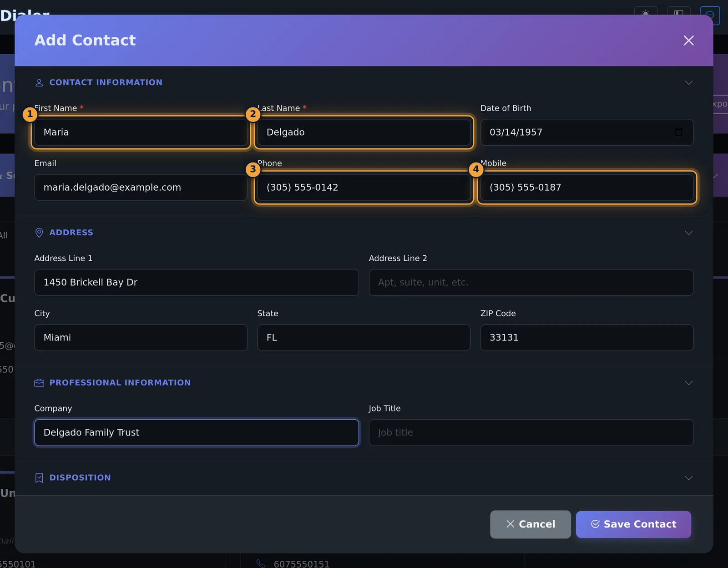Click the empty Address Line 2 field
This screenshot has height=568, width=728.
click(x=531, y=283)
